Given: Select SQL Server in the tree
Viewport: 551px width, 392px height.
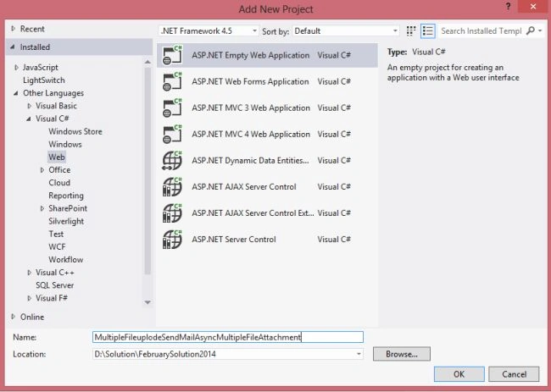Looking at the screenshot, I should 55,285.
